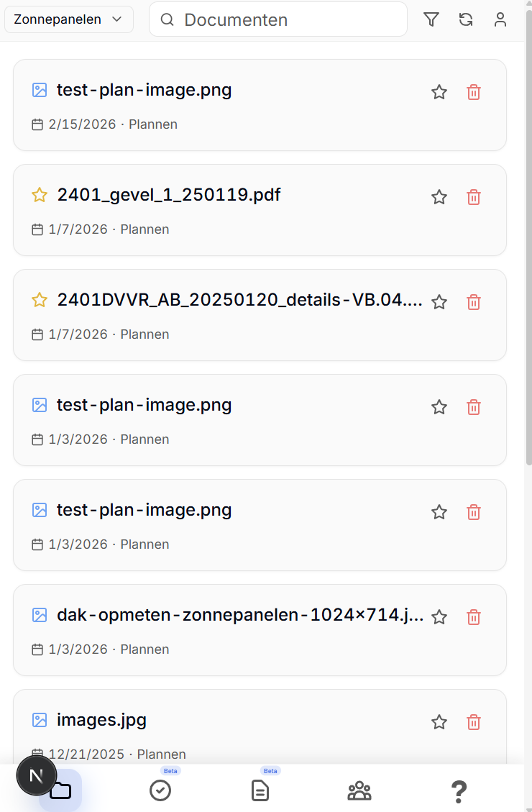Viewport: 532px width, 812px height.
Task: Click the N avatar circle in bottom left
Action: 37,775
